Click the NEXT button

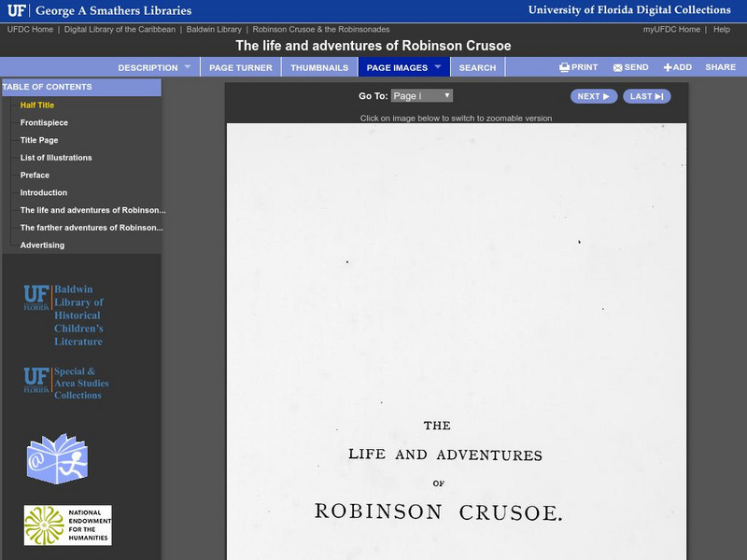[x=592, y=95]
